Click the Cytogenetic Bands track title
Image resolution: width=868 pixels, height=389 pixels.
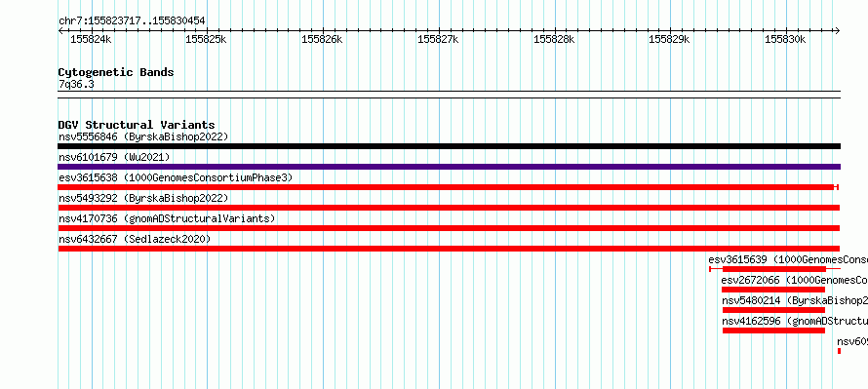pyautogui.click(x=116, y=72)
